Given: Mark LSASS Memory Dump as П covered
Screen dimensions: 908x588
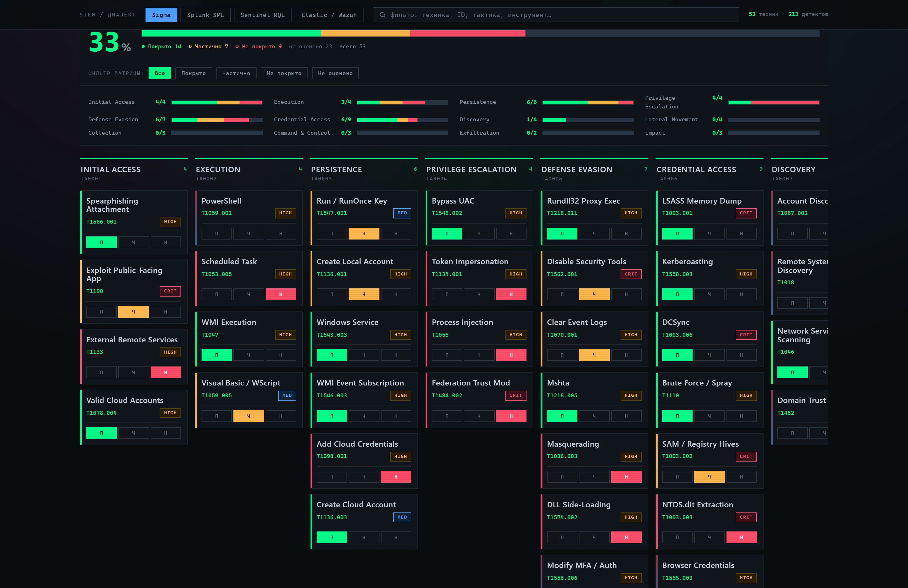Looking at the screenshot, I should coord(678,234).
